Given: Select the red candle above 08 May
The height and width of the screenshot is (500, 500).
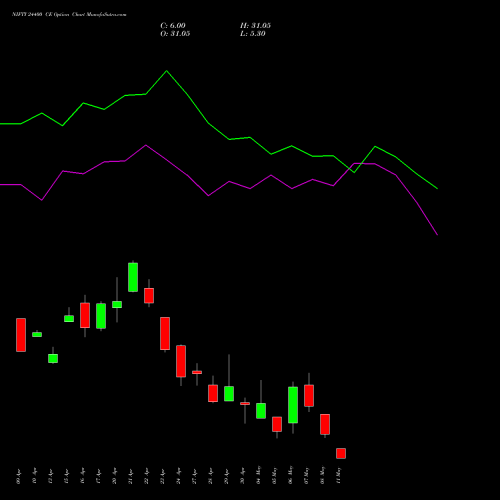Looking at the screenshot, I should coord(325,424).
